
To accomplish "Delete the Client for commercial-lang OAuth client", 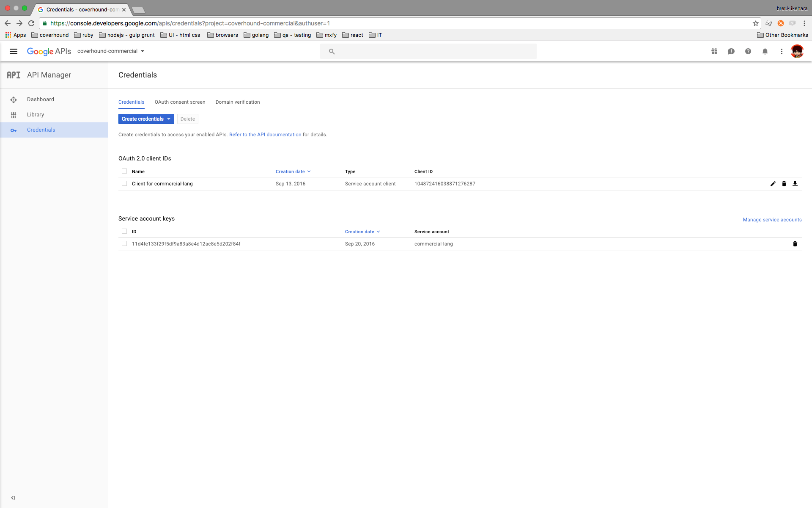I will coord(784,184).
